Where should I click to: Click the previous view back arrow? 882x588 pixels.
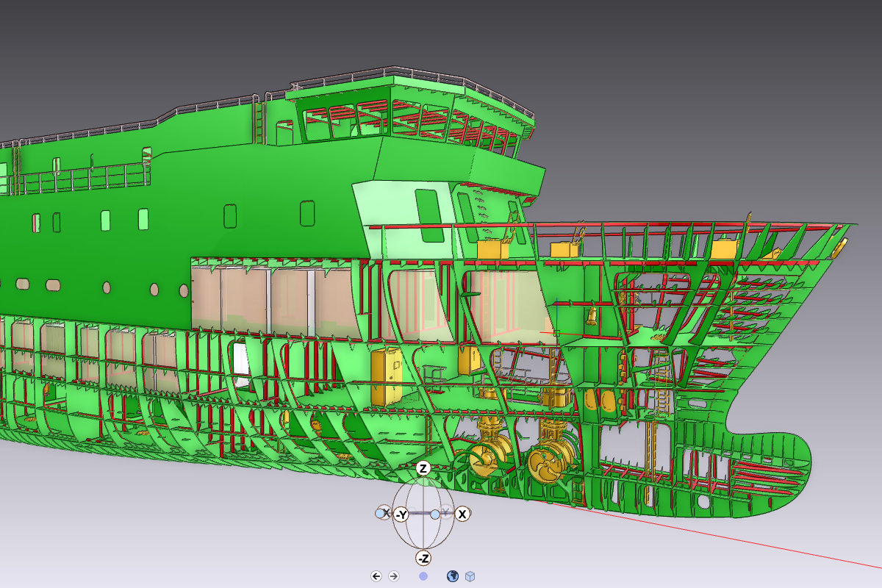tap(376, 576)
